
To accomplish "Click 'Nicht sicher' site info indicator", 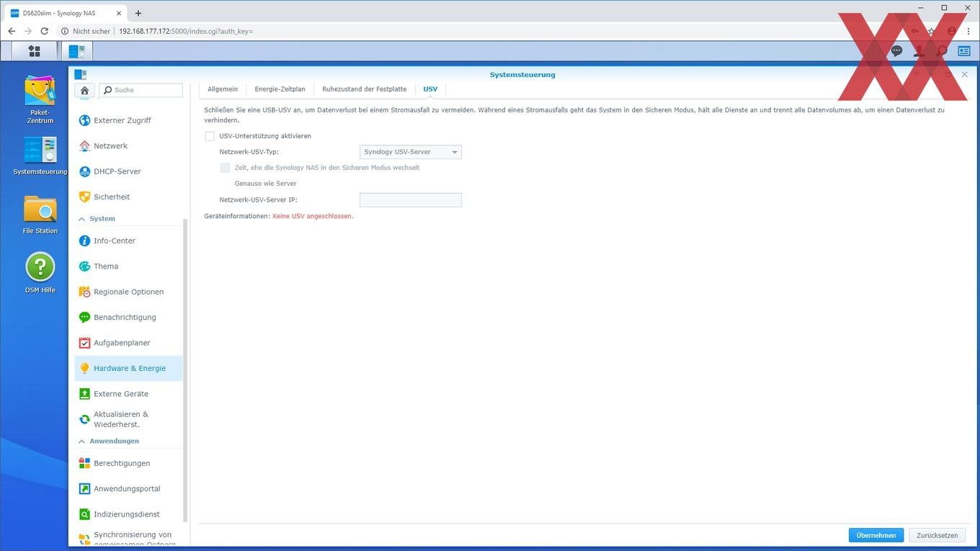I will tap(85, 31).
